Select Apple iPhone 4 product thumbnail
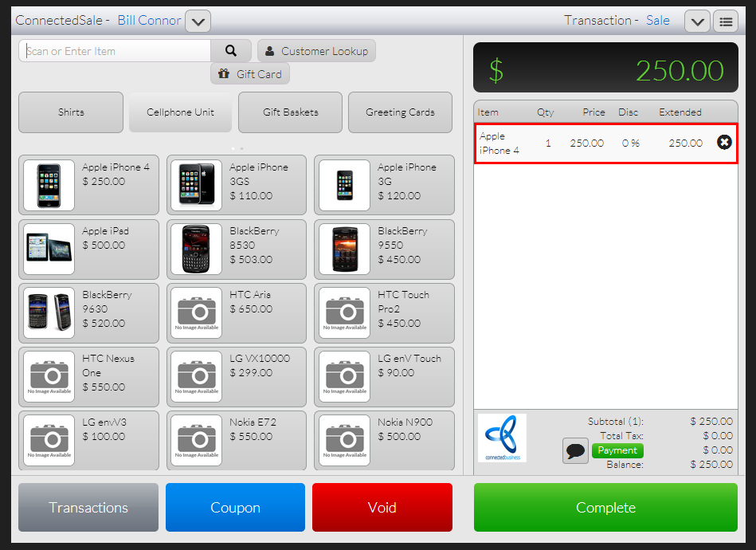 pos(49,185)
